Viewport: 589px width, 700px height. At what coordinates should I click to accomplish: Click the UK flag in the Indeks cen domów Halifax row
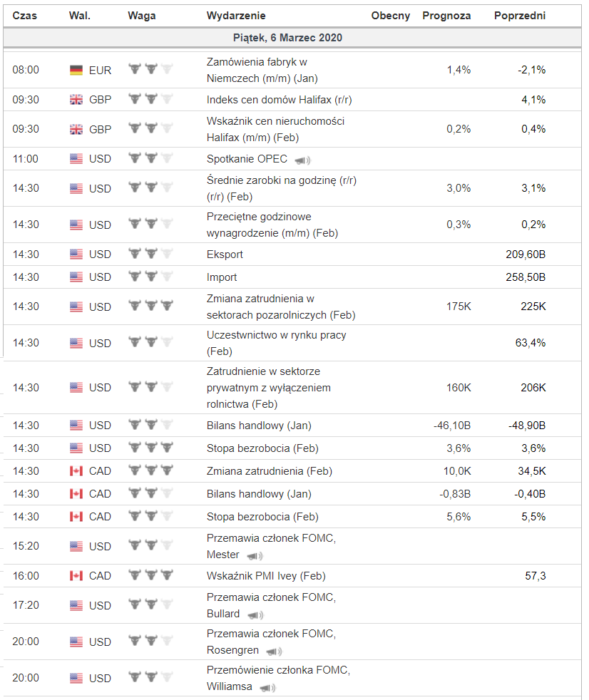coord(76,100)
